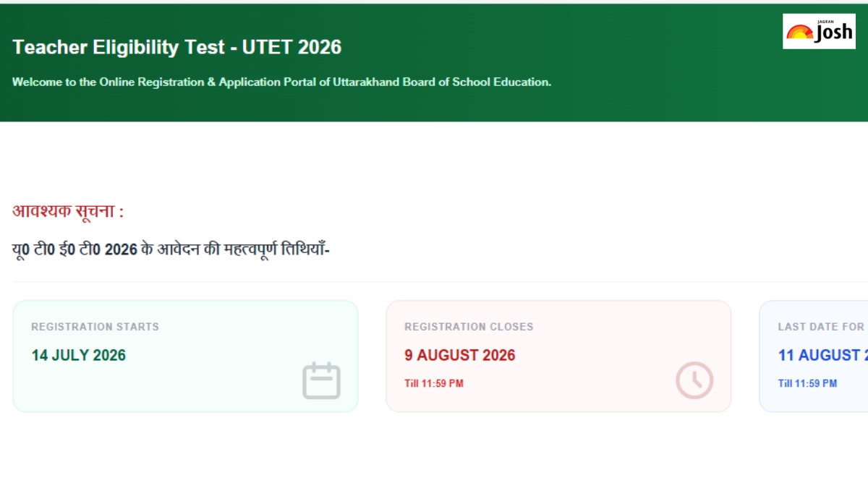Open the Registration Closes card

coord(558,356)
